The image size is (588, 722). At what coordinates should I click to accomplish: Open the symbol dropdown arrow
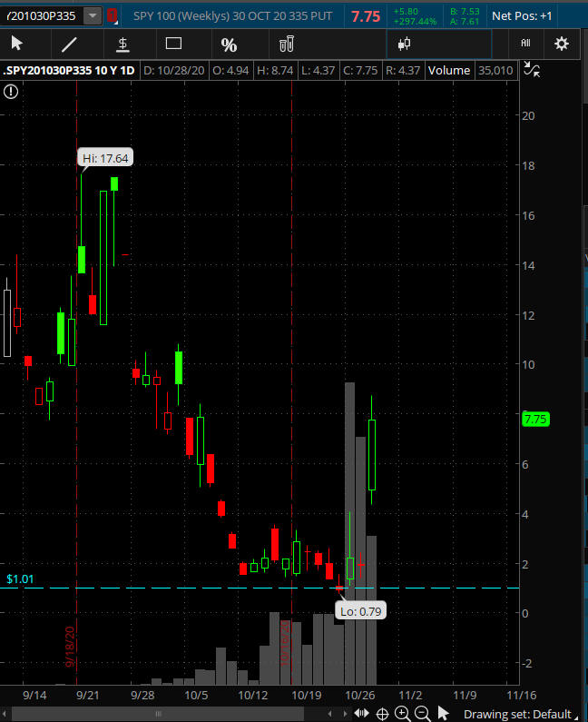coord(93,16)
